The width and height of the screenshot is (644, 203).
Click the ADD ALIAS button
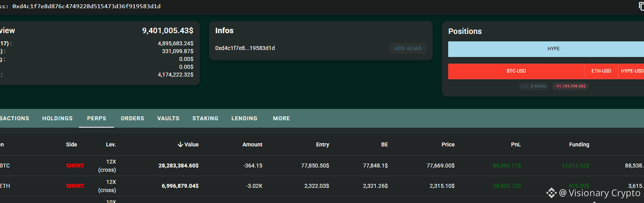(x=408, y=48)
